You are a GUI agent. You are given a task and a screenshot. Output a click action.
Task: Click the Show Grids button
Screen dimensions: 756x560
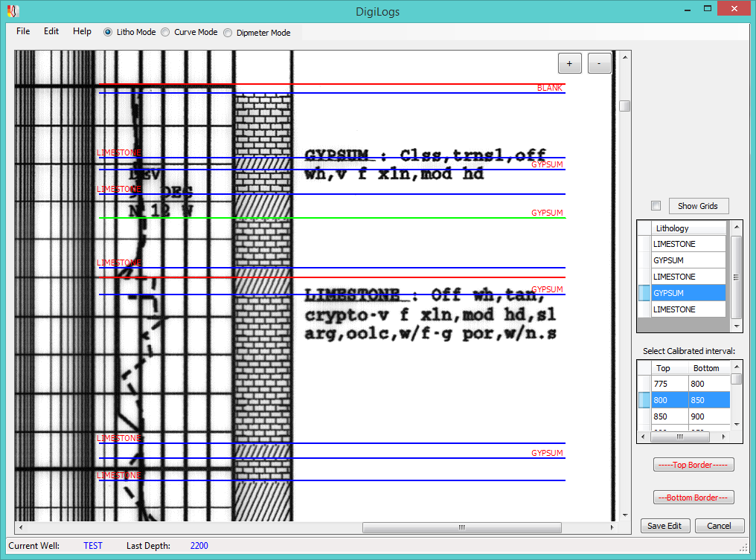tap(698, 206)
